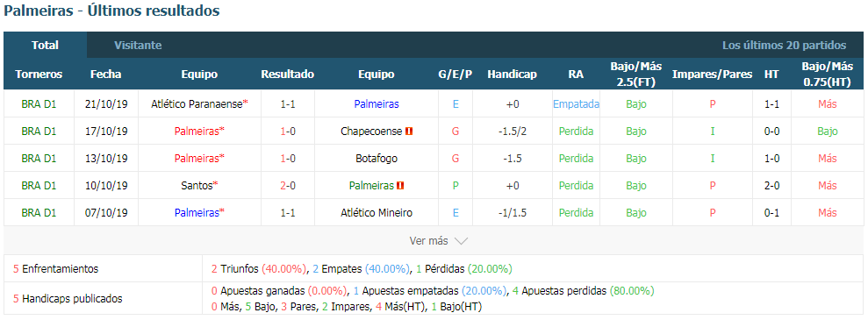Click red Palmeiras link on 13/10/19 row
Image resolution: width=868 pixels, height=320 pixels.
(x=198, y=159)
